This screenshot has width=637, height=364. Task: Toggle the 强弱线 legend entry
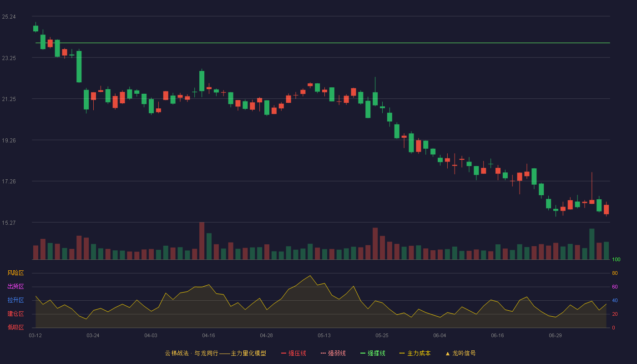[x=333, y=353]
